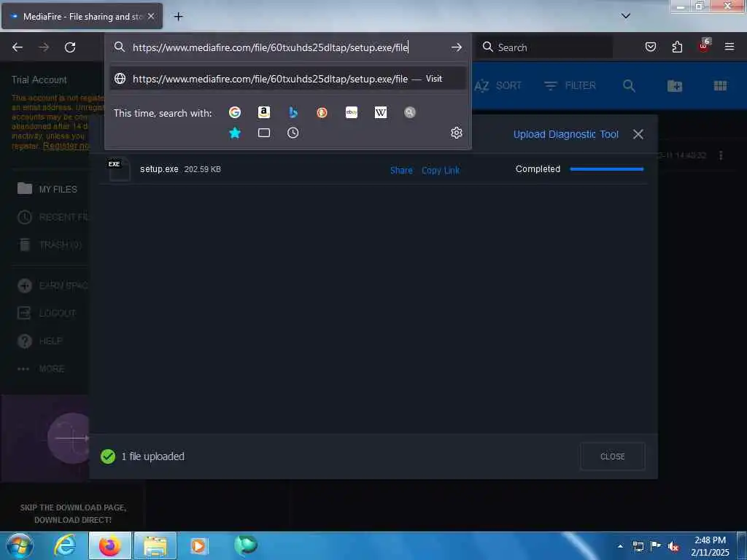Switch to grid view icon

tap(720, 86)
